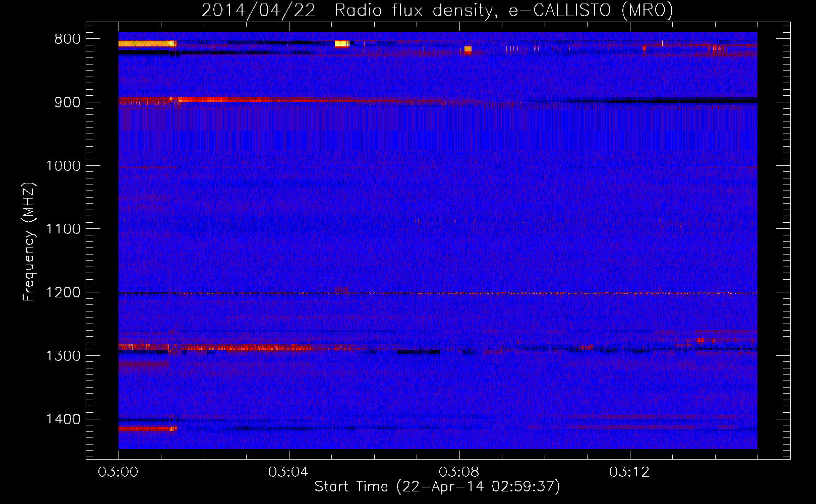Click the 800 frequency tick label
The image size is (816, 504).
(x=67, y=39)
